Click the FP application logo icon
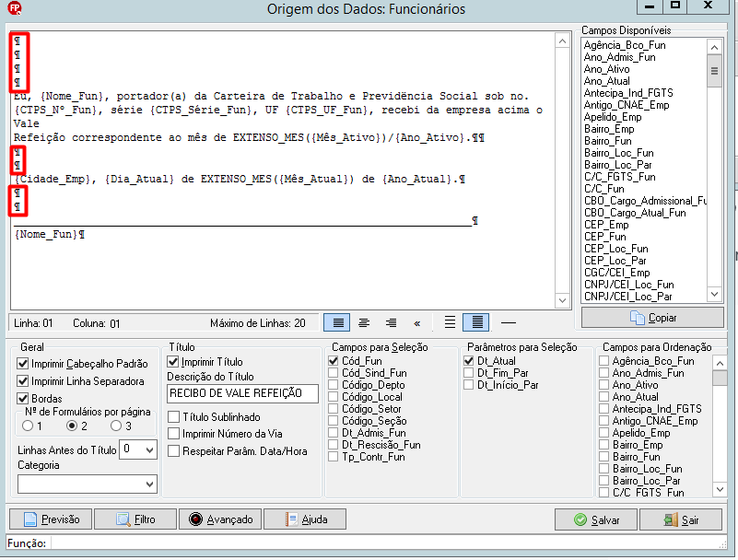 [15, 7]
